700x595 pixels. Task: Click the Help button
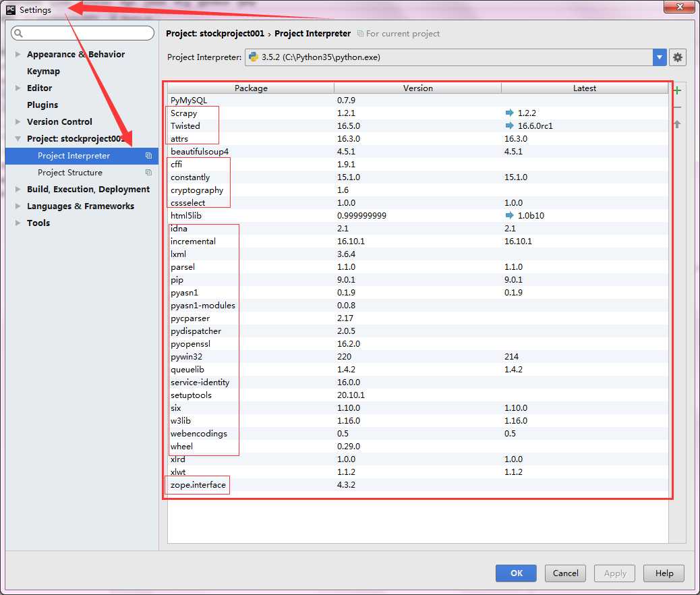(x=664, y=573)
